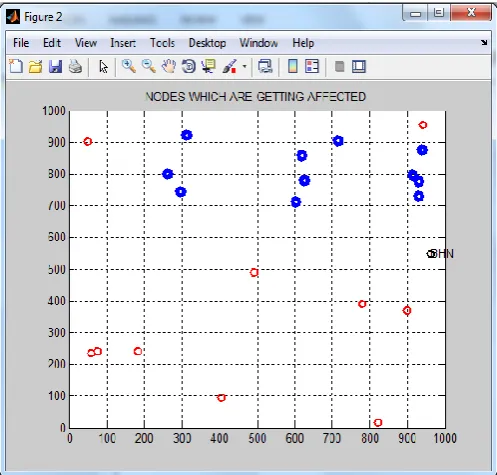Select the Pan hand tool
The image size is (497, 475).
click(169, 66)
